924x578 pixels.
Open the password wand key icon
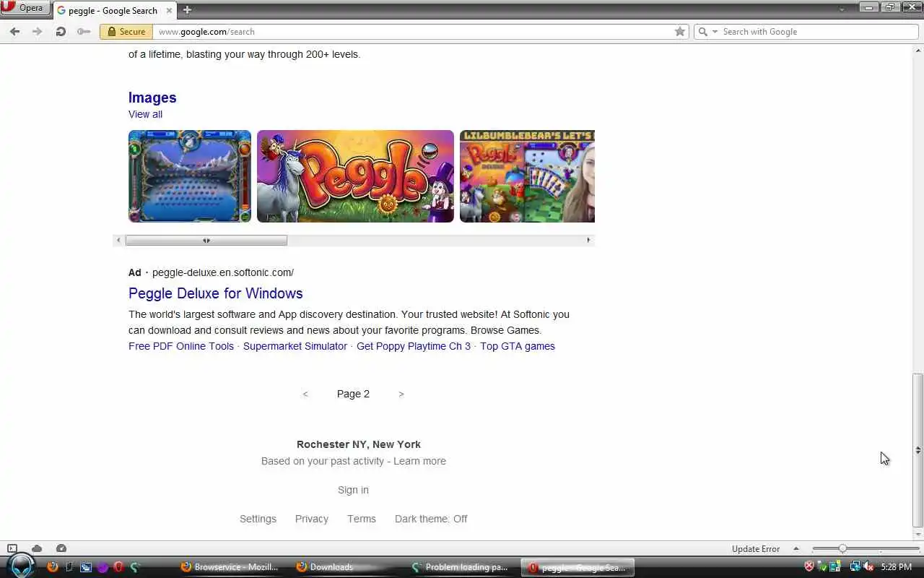pyautogui.click(x=84, y=31)
